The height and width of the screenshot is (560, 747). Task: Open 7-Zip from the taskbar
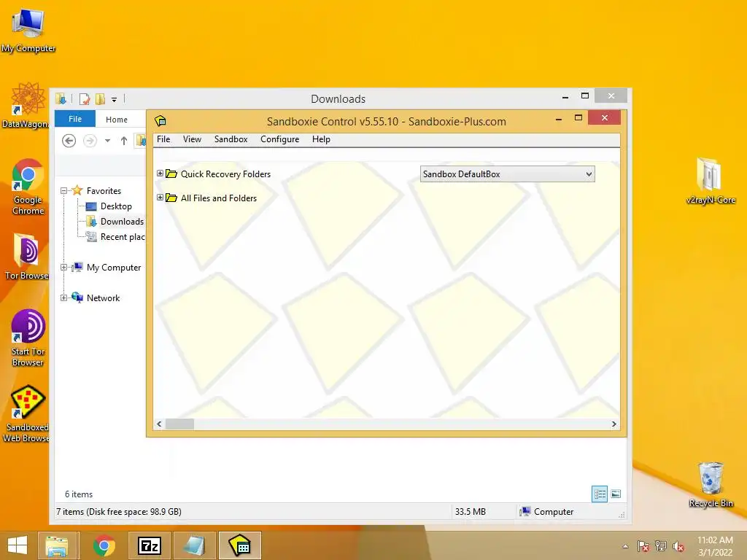point(149,545)
